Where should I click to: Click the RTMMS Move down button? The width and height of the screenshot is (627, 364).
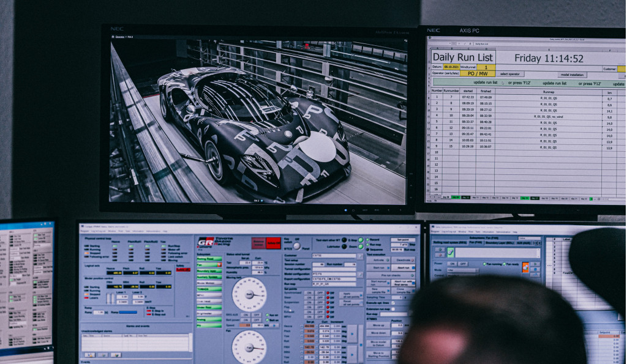378,333
